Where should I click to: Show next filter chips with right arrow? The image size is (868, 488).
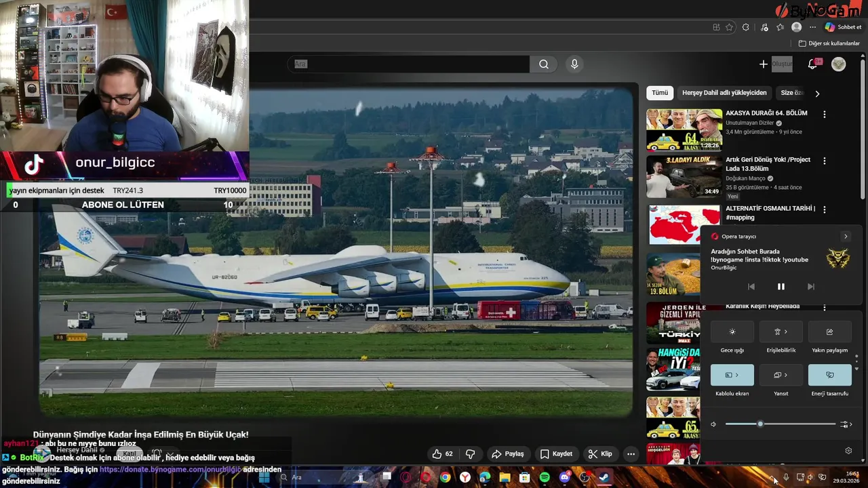point(817,94)
